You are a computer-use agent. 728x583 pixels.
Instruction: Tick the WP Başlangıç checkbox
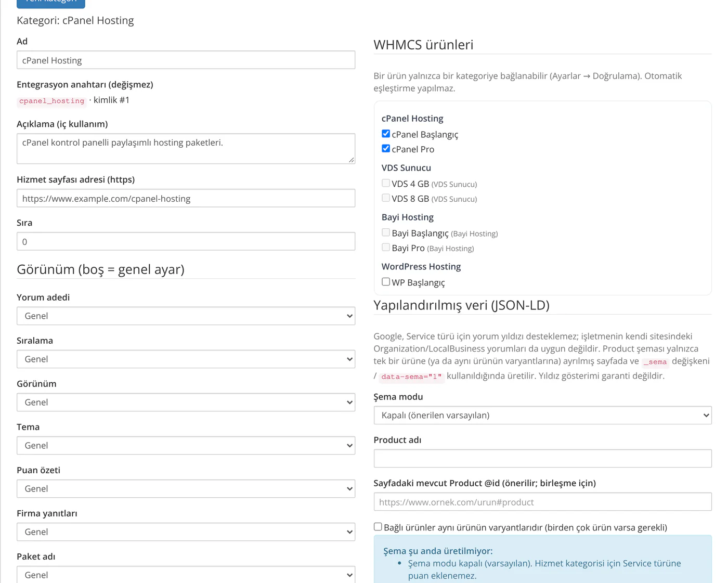tap(386, 282)
